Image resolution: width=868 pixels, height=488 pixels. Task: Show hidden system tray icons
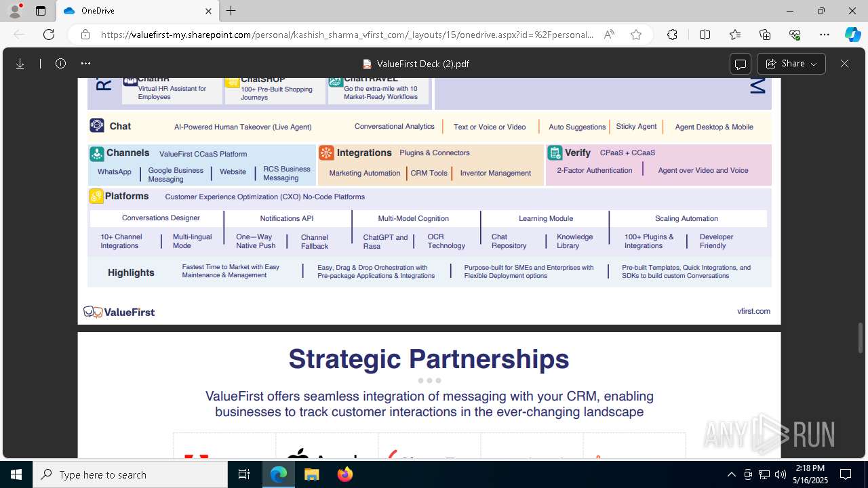731,474
